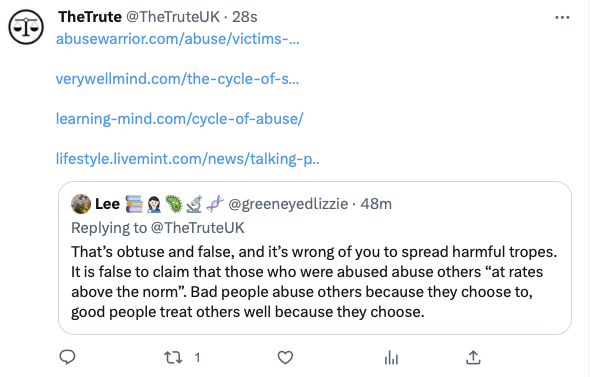This screenshot has height=377, width=590.
Task: Open TheTrute scales avatar profile picture
Action: point(26,27)
